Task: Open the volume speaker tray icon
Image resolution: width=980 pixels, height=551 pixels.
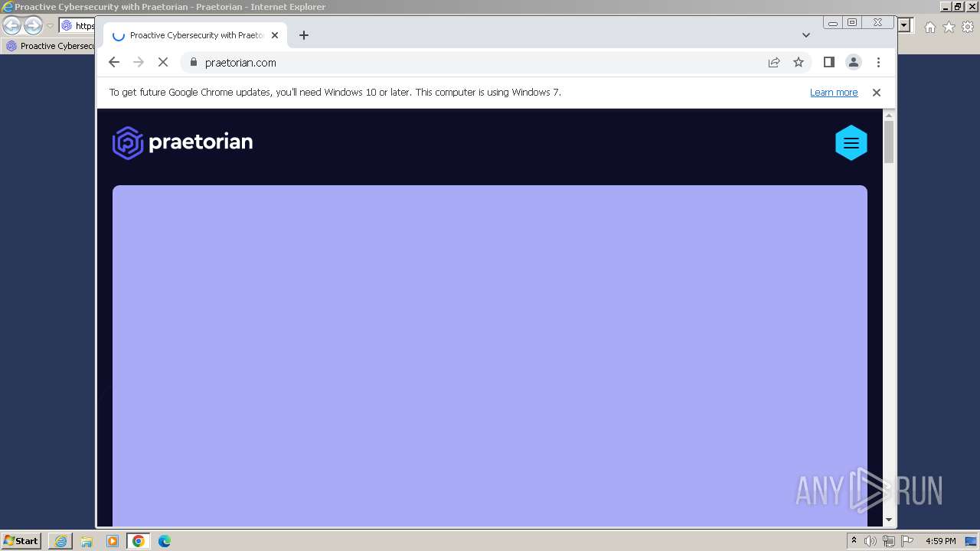Action: click(x=871, y=541)
